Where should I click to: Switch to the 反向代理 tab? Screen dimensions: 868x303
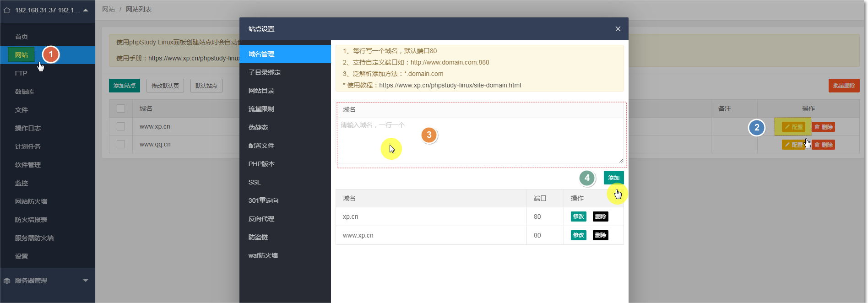click(x=285, y=219)
